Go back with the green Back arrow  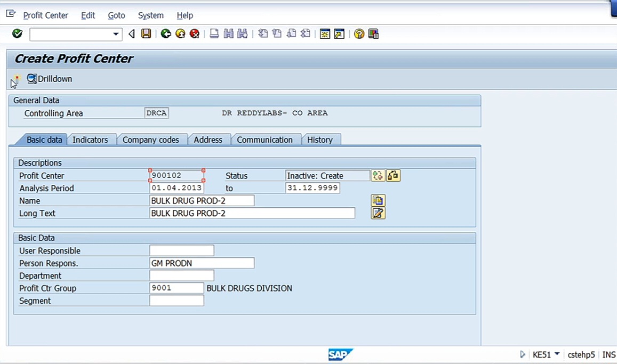tap(166, 34)
